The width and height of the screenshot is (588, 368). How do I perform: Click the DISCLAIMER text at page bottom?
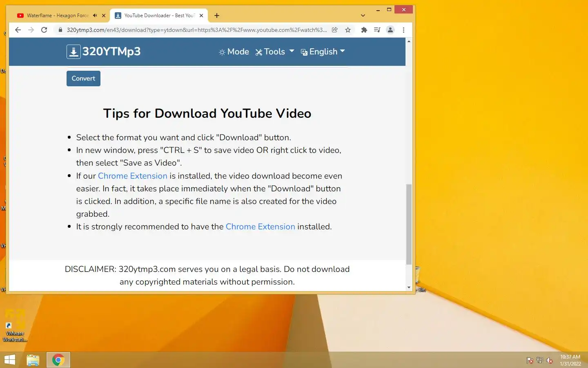[x=207, y=276]
